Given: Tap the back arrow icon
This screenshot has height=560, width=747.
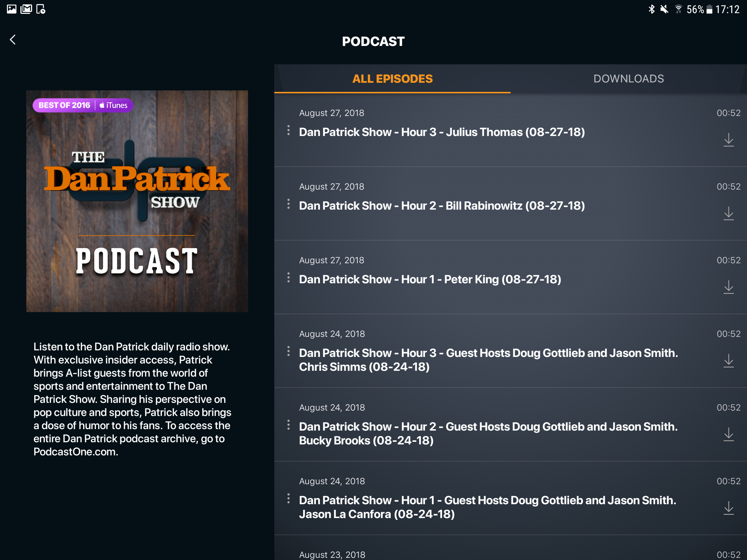Looking at the screenshot, I should (x=13, y=40).
